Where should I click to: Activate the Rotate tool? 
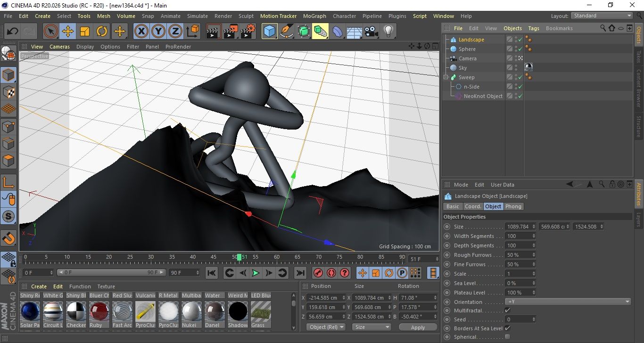point(102,32)
